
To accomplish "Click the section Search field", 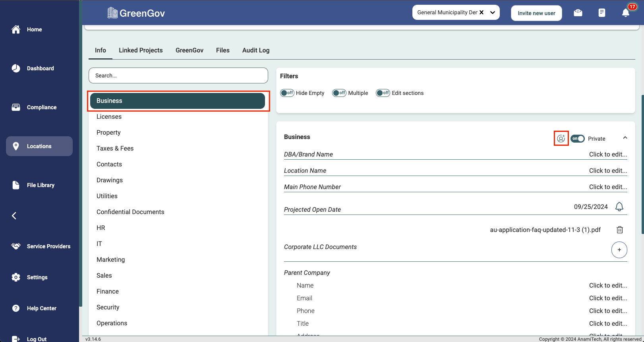I will 178,75.
